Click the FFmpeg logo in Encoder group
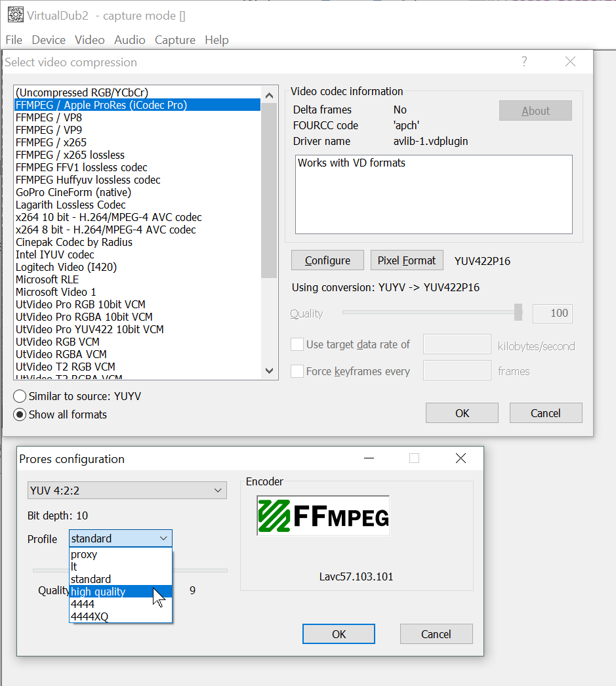The width and height of the screenshot is (616, 686). click(x=323, y=516)
